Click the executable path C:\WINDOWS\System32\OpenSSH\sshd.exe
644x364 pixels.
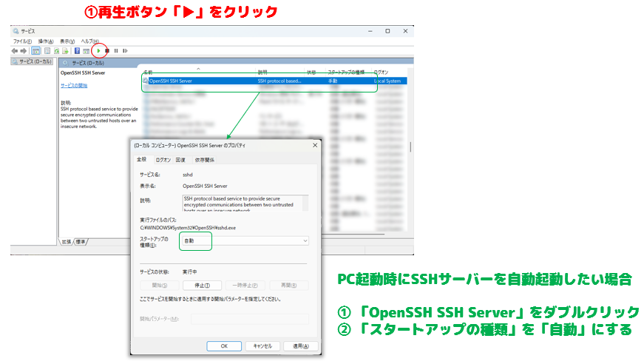coord(188,228)
